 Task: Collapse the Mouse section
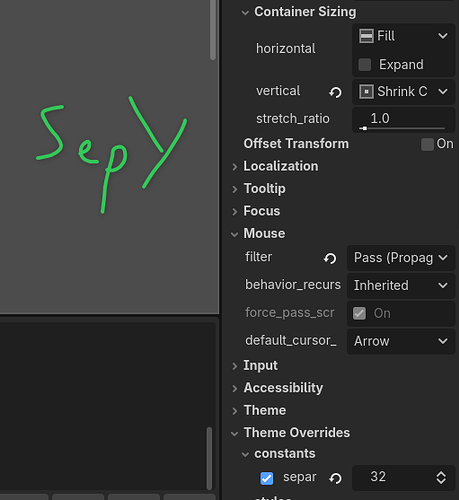pos(264,233)
